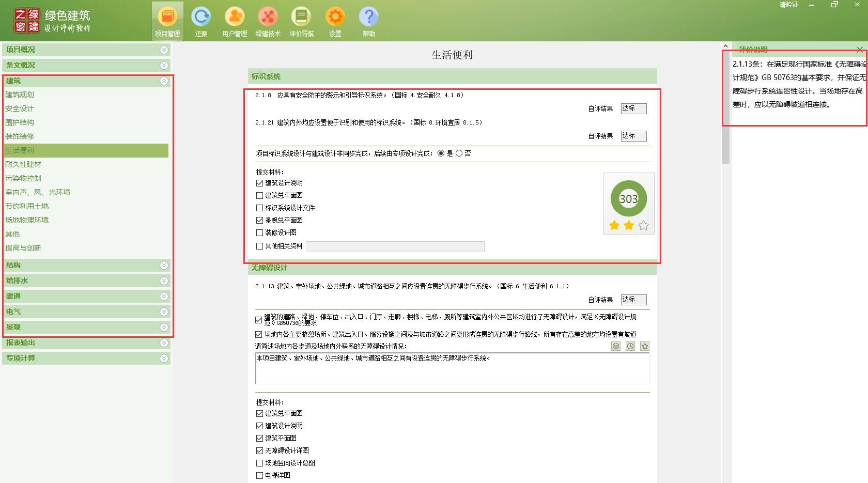Image resolution: width=868 pixels, height=483 pixels.
Task: Open 安全设计 in the sidebar
Action: point(20,108)
